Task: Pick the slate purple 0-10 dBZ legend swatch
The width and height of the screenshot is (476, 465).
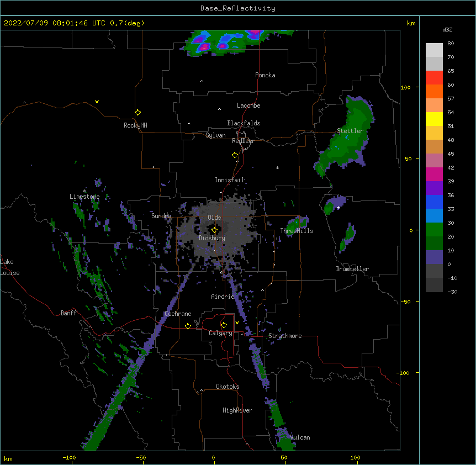Action: click(434, 257)
